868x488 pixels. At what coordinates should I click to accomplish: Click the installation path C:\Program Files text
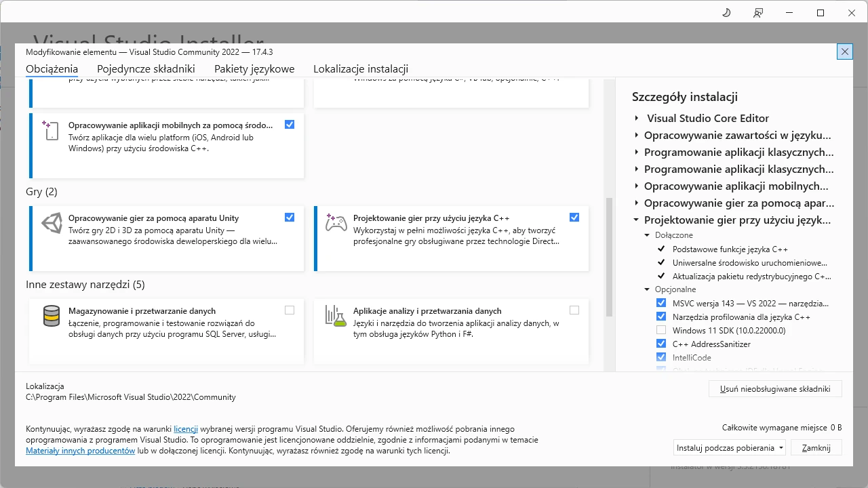[x=131, y=397]
